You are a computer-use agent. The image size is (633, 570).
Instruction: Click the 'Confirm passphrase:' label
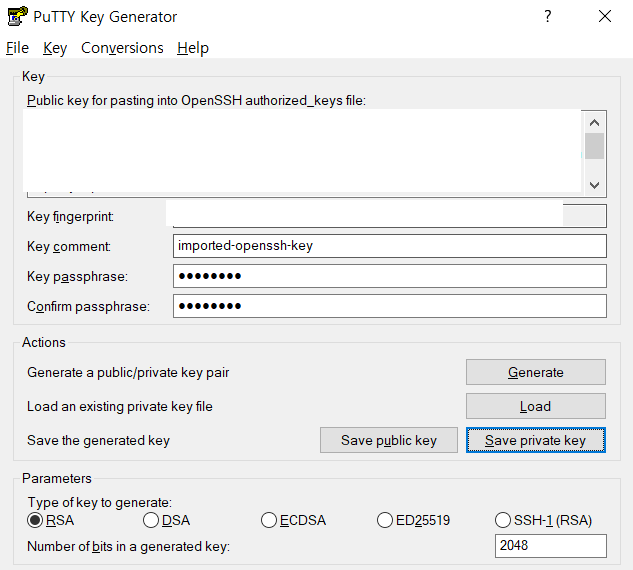88,306
